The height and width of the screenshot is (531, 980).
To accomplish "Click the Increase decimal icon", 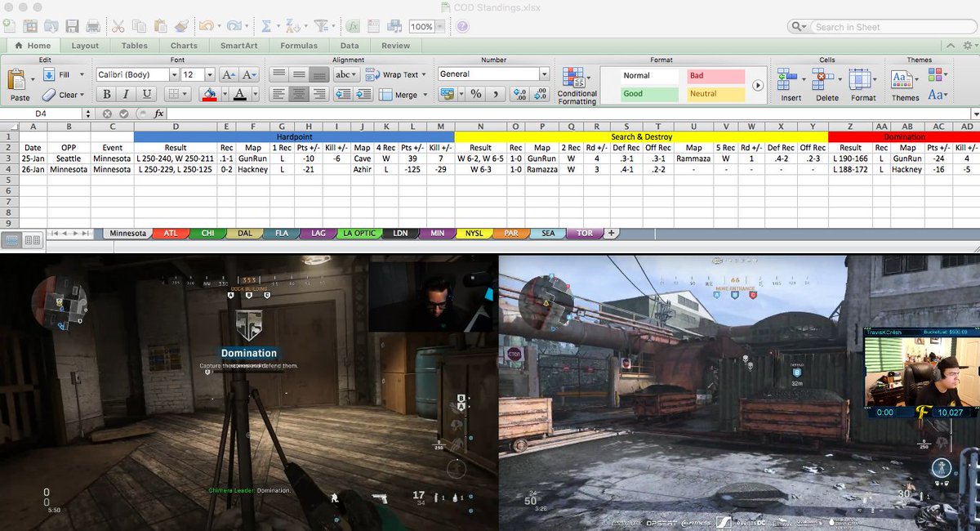I will (519, 95).
